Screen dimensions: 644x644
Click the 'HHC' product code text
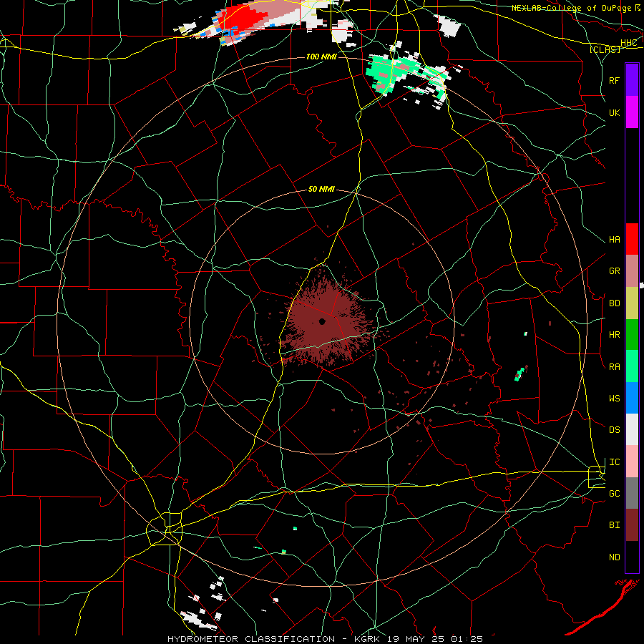[629, 43]
